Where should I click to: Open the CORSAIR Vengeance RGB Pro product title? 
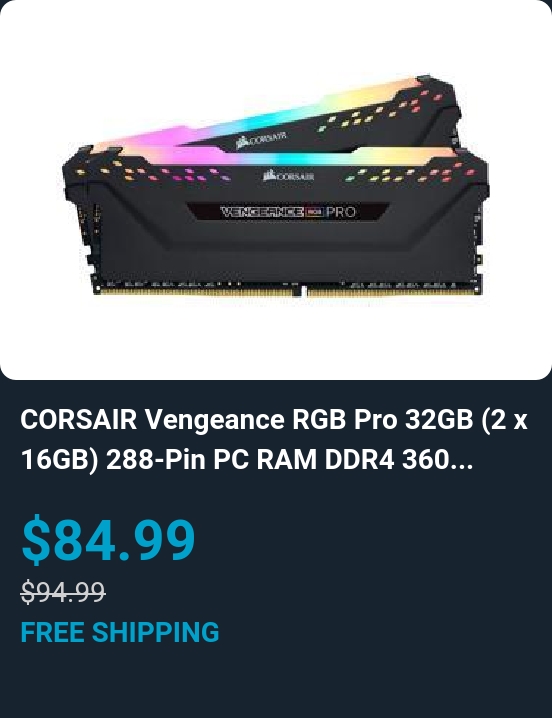(274, 439)
